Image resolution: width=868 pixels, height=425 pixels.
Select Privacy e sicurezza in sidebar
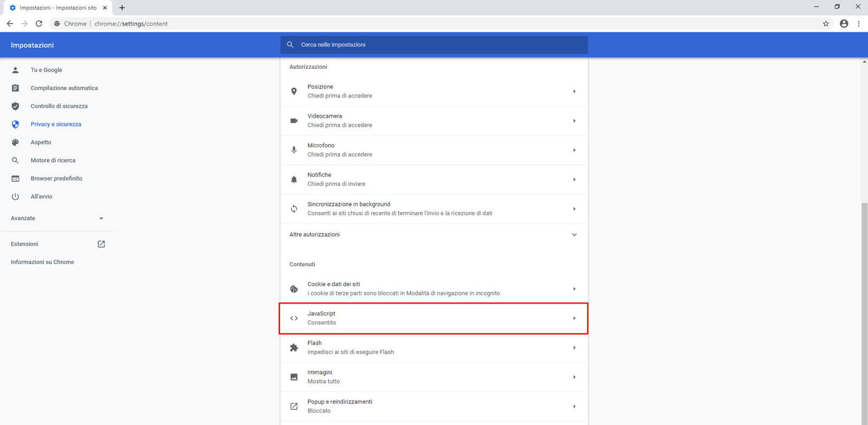pyautogui.click(x=56, y=124)
